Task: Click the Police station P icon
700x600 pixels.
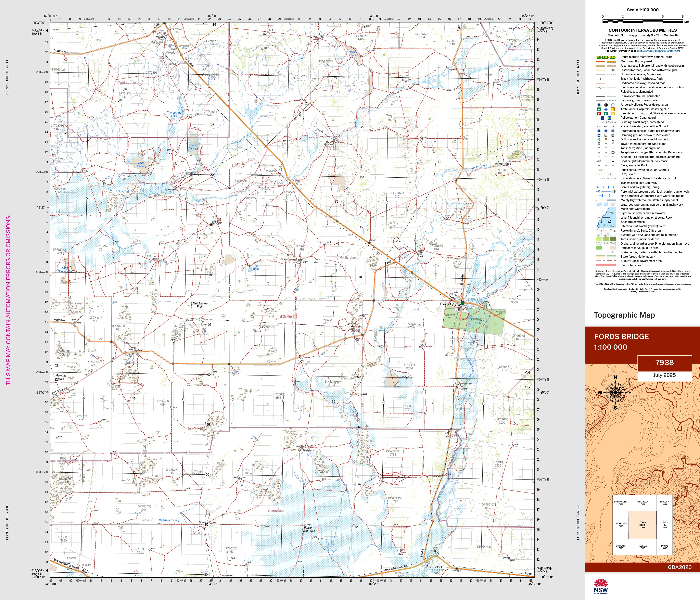Action: pyautogui.click(x=602, y=118)
